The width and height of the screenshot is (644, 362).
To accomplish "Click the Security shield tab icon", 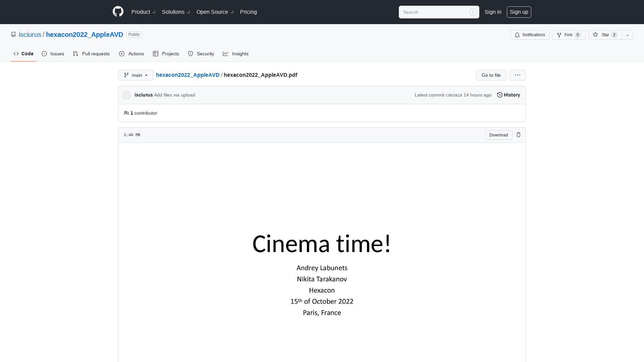I will [190, 54].
